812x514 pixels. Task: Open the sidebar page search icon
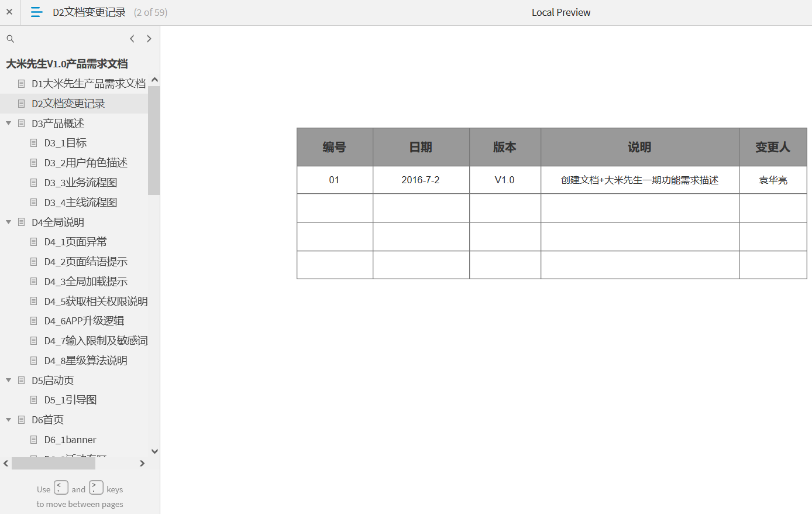[x=10, y=39]
